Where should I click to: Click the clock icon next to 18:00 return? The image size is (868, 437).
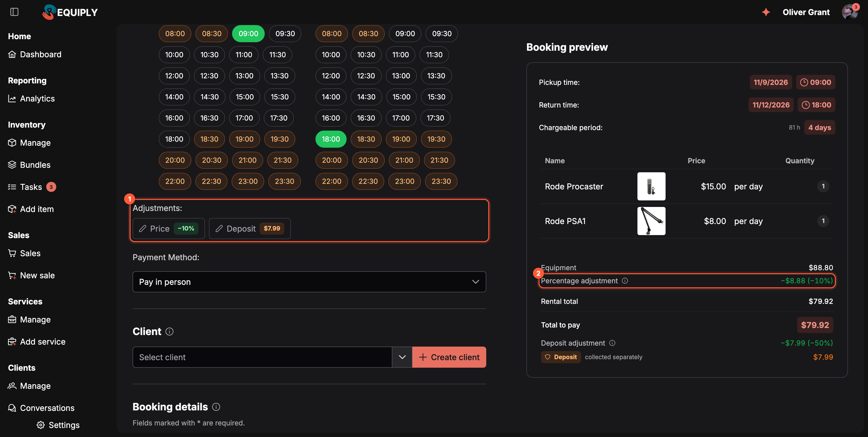click(x=805, y=105)
